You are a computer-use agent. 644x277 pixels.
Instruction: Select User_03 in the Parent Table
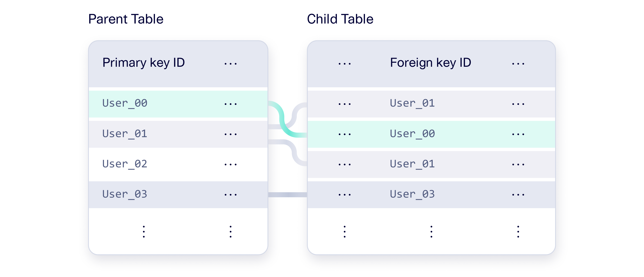click(x=125, y=195)
